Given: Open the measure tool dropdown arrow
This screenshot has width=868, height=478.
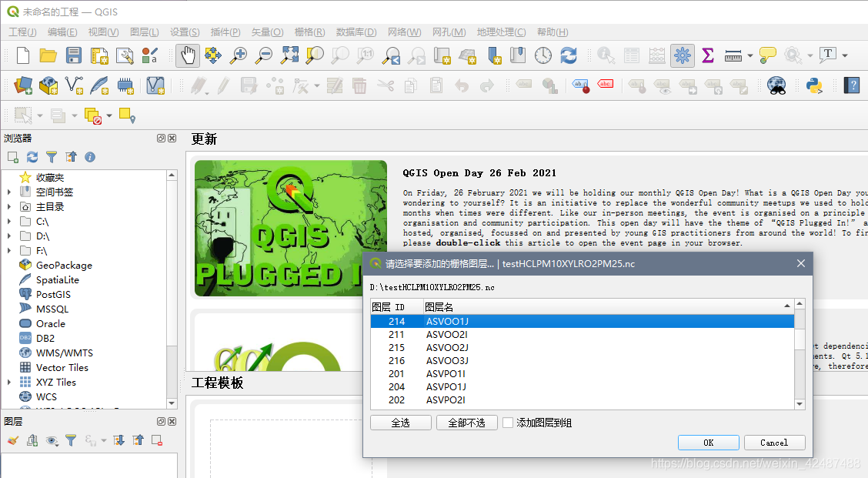Looking at the screenshot, I should tap(750, 55).
